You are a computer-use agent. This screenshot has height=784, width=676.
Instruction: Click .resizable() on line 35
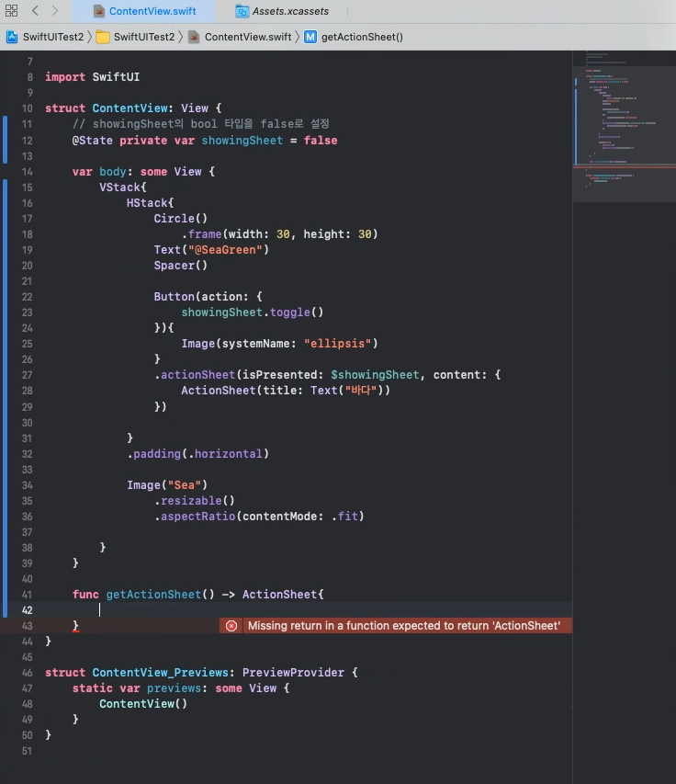click(195, 501)
